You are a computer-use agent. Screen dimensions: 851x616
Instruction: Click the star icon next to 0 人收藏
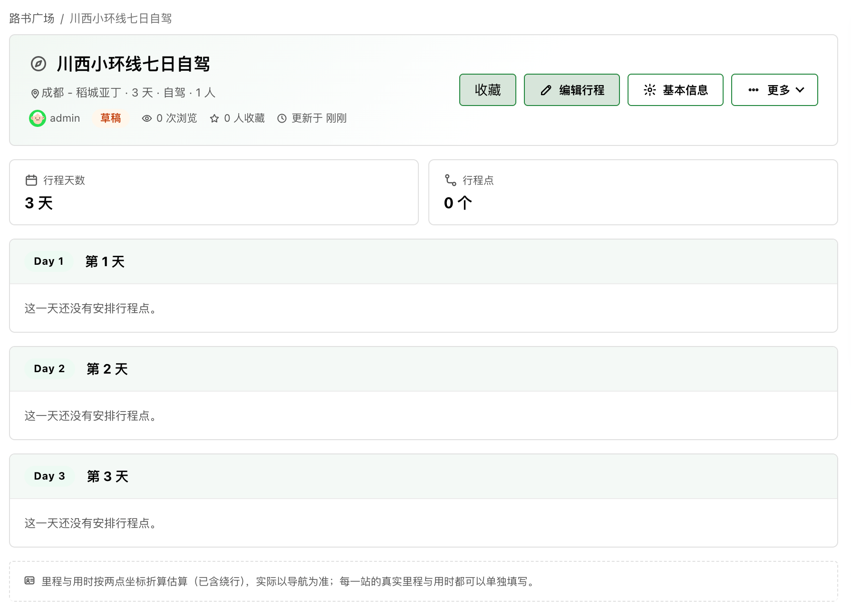click(x=214, y=118)
